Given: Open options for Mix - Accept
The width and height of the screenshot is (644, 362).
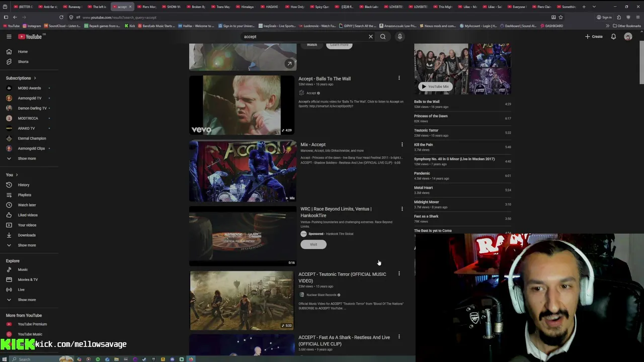Looking at the screenshot, I should tap(401, 144).
